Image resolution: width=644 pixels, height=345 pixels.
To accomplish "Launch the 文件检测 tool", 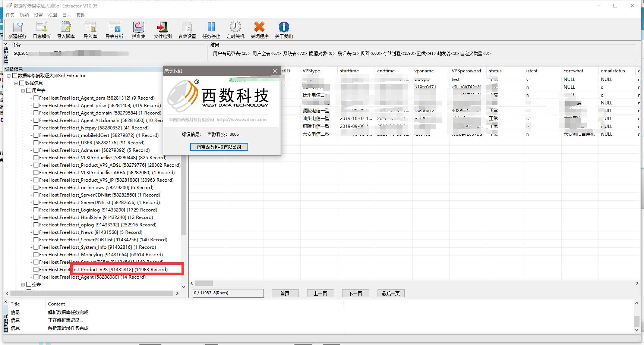I will (x=162, y=30).
